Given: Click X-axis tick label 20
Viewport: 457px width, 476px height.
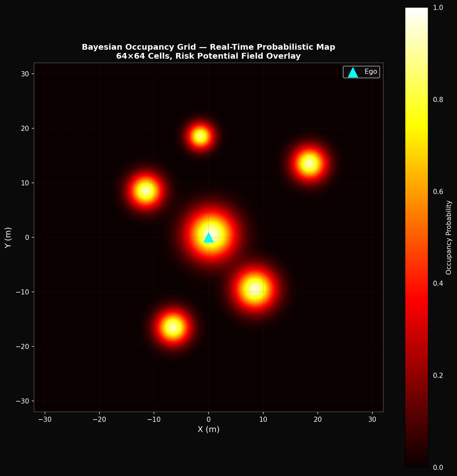Looking at the screenshot, I should pyautogui.click(x=318, y=419).
